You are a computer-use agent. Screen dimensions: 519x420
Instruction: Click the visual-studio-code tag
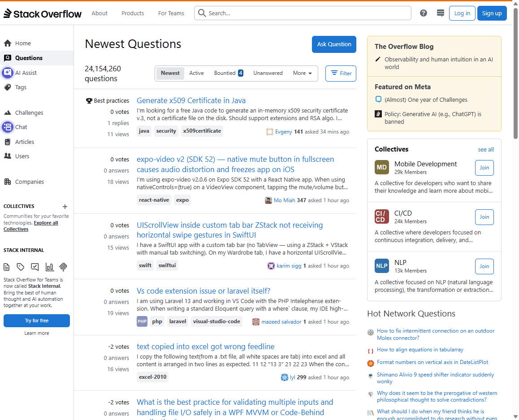tap(216, 321)
